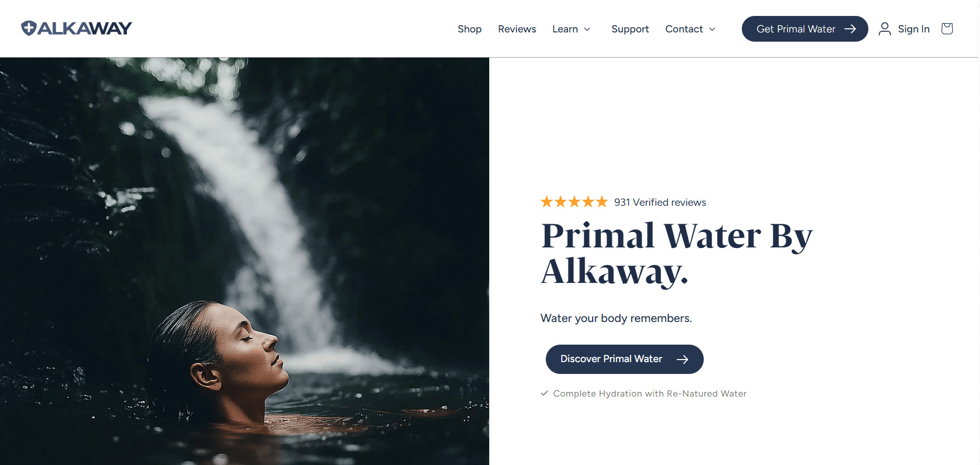Click checkmark beside Complete Hydration text
Viewport: 980px width, 465px height.
pos(544,393)
